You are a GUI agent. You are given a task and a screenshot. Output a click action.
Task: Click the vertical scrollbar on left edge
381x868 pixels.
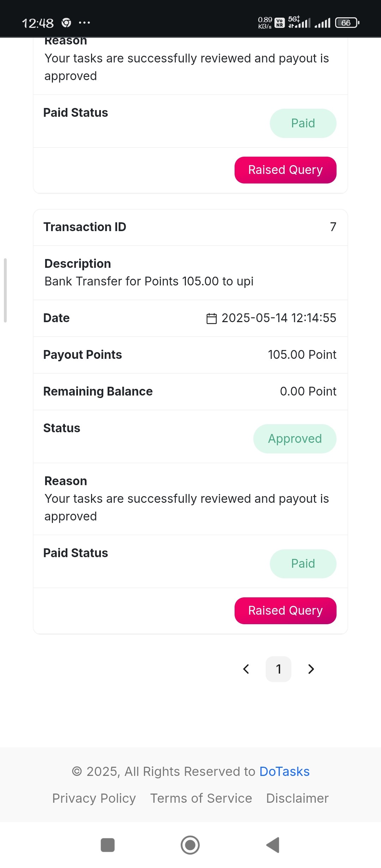point(5,290)
